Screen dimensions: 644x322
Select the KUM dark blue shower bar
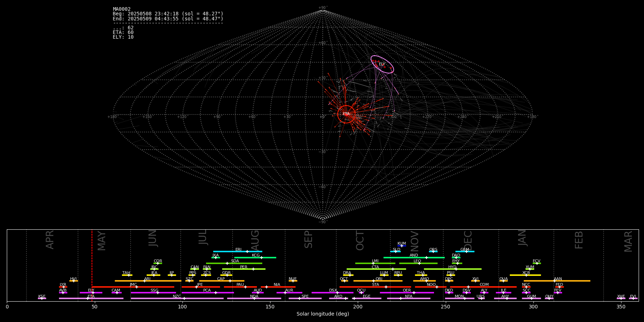[x=402, y=246]
